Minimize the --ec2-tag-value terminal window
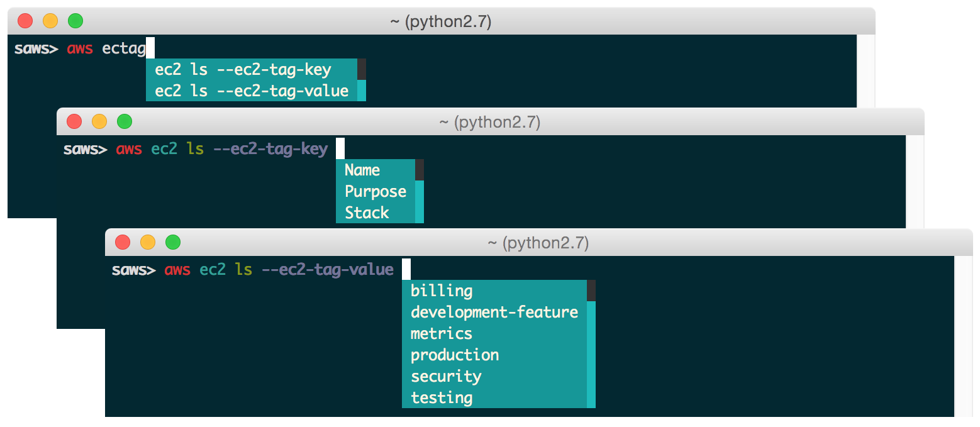This screenshot has height=427, width=980. coord(148,242)
